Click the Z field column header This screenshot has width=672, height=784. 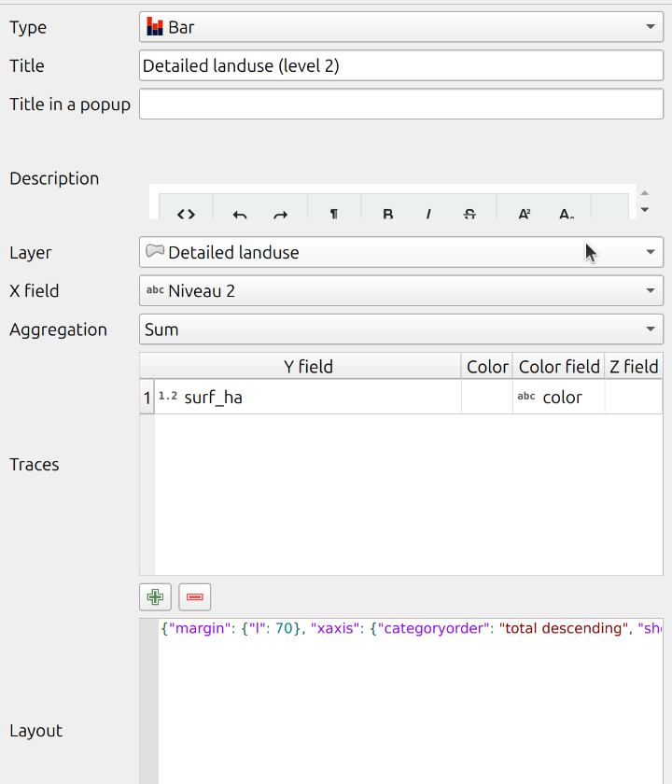[634, 367]
